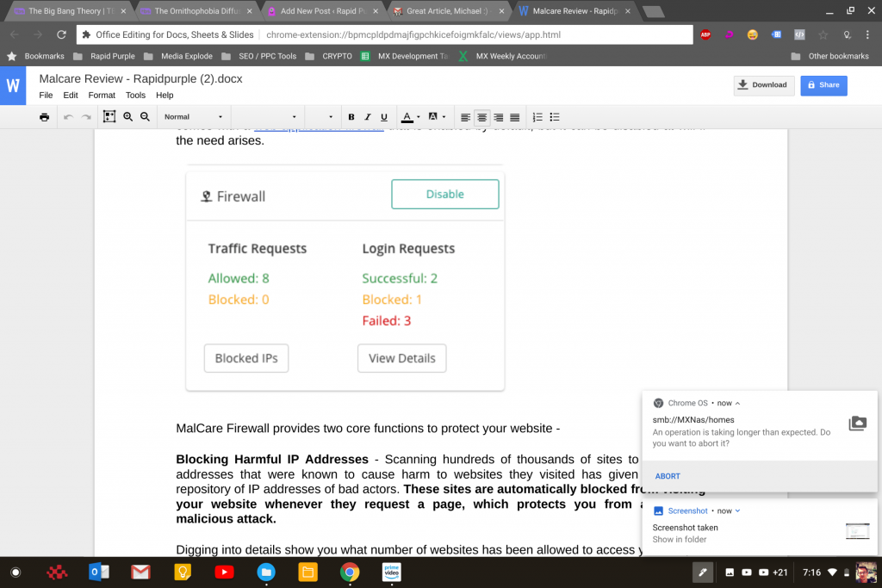
Task: Align text to the left
Action: pyautogui.click(x=465, y=117)
